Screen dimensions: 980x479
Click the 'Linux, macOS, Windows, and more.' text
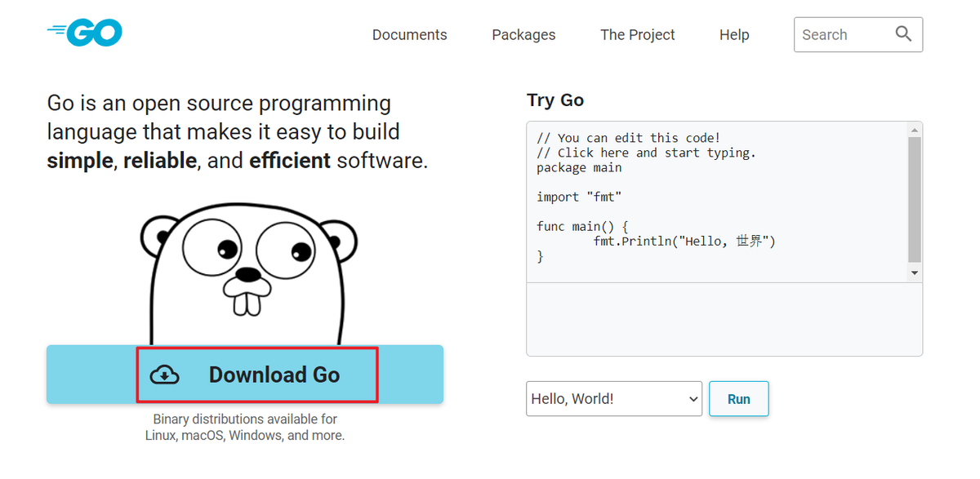[x=245, y=436]
